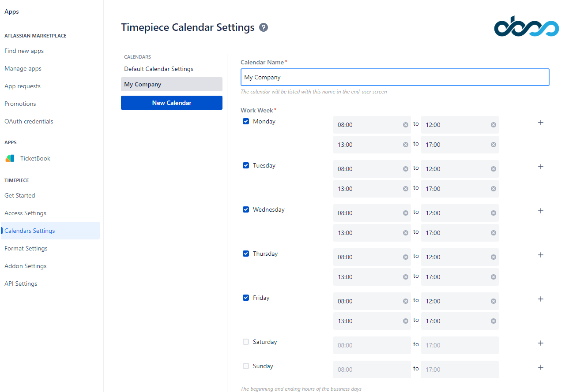Select the Default Calendar Settings entry

tap(158, 69)
